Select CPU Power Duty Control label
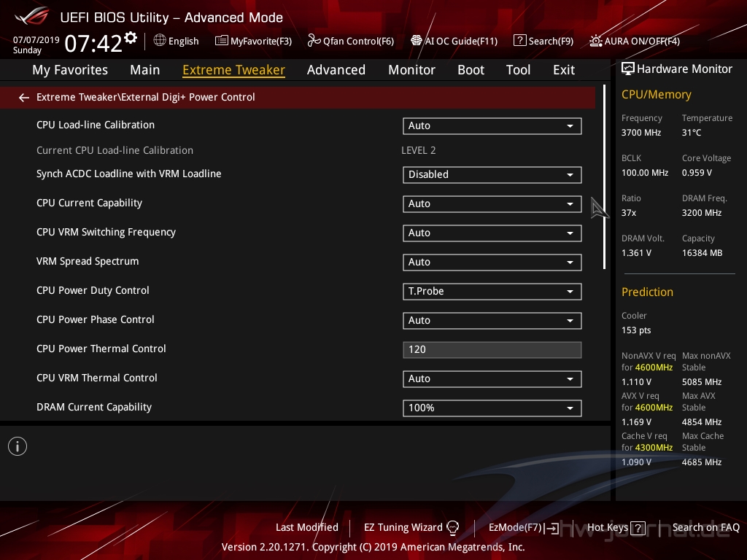The image size is (747, 560). 93,290
